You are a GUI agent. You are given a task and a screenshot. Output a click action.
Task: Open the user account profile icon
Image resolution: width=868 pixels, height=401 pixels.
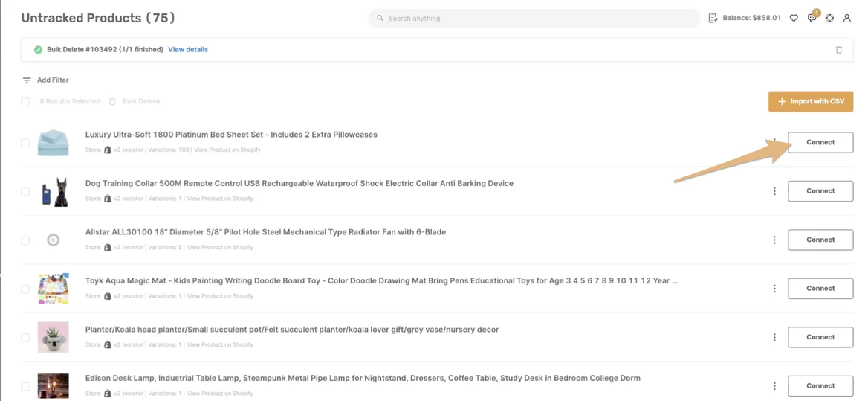click(846, 18)
